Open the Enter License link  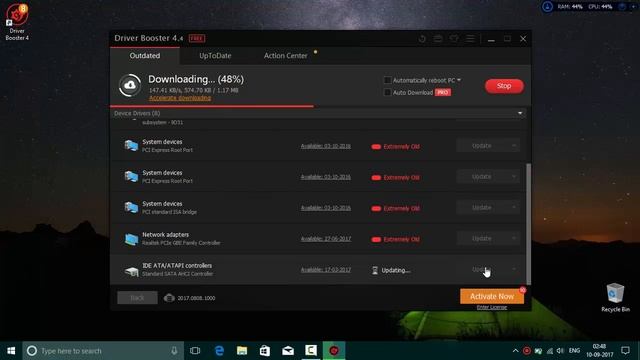(x=492, y=307)
